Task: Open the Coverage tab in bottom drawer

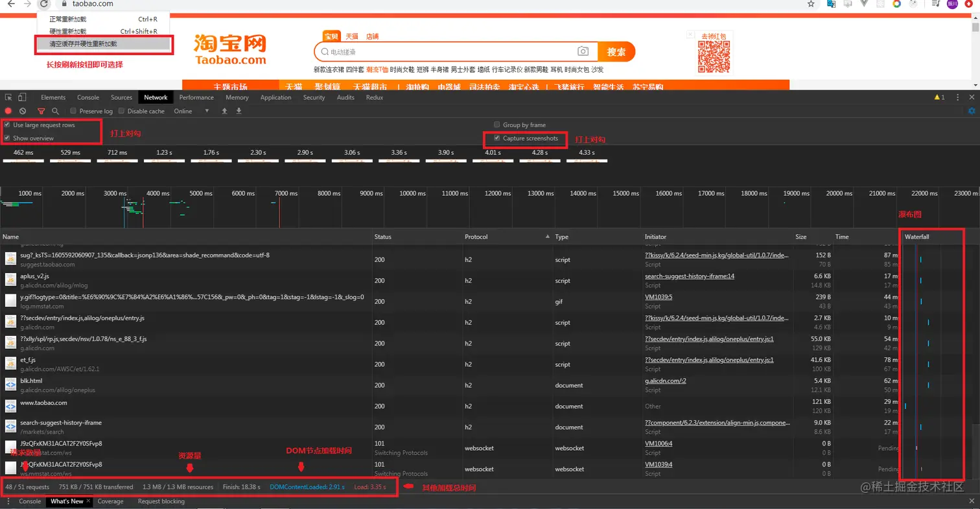Action: pos(110,501)
